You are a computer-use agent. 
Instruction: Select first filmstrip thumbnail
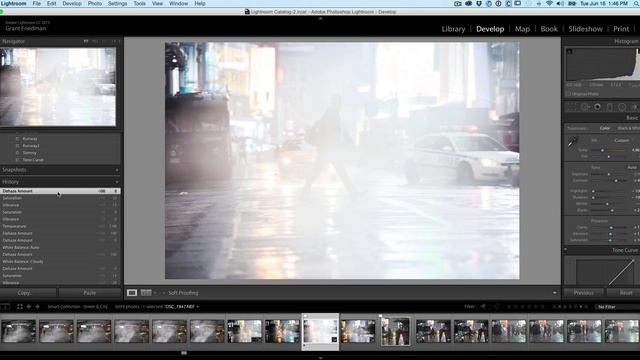(x=18, y=331)
